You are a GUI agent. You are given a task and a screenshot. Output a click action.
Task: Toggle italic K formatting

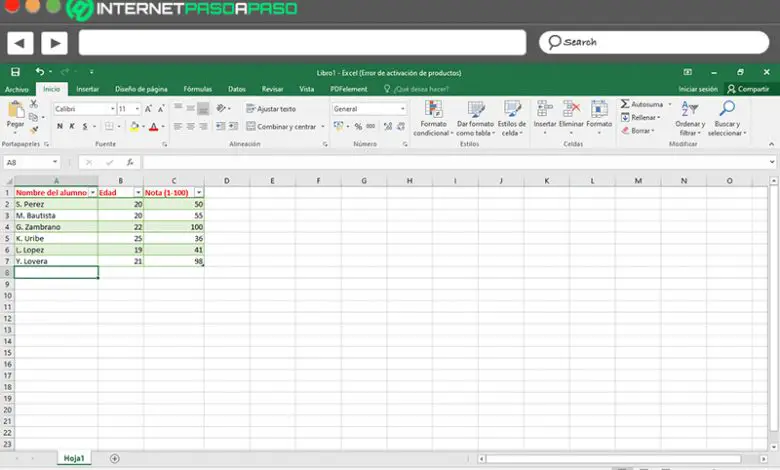tap(72, 126)
